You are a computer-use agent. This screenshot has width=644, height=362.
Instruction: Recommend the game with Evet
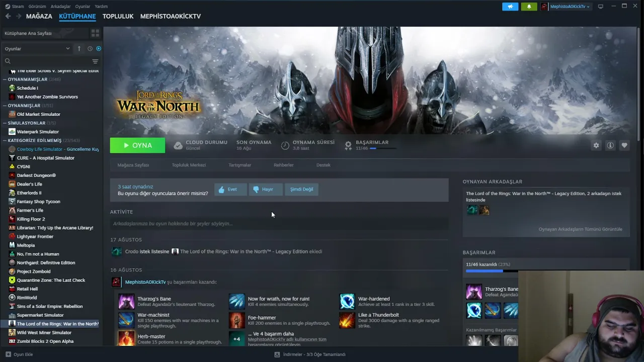click(x=230, y=190)
